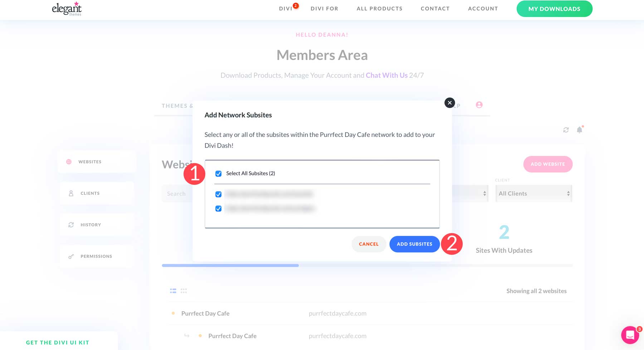Image resolution: width=644 pixels, height=350 pixels.
Task: Open the DIVI menu in the navigation
Action: pos(286,8)
